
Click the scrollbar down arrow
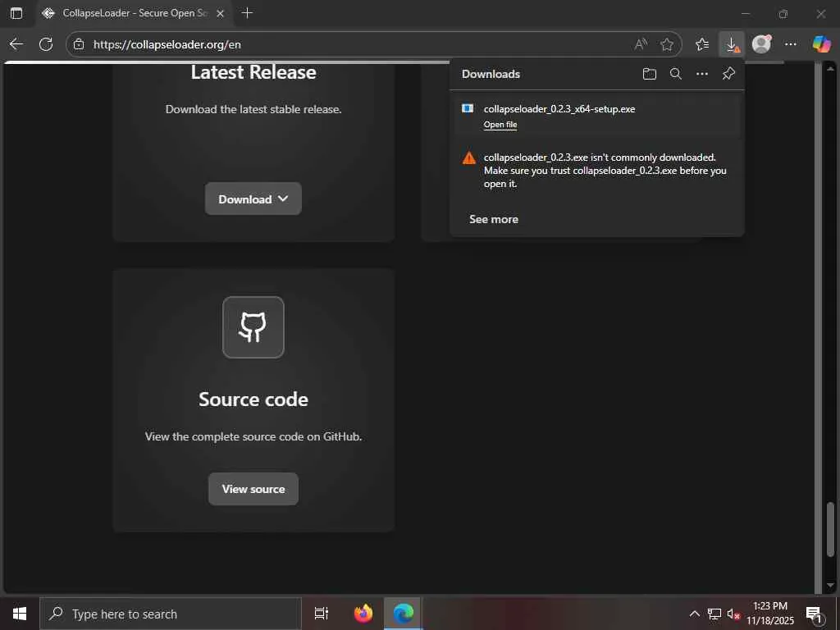click(x=830, y=586)
